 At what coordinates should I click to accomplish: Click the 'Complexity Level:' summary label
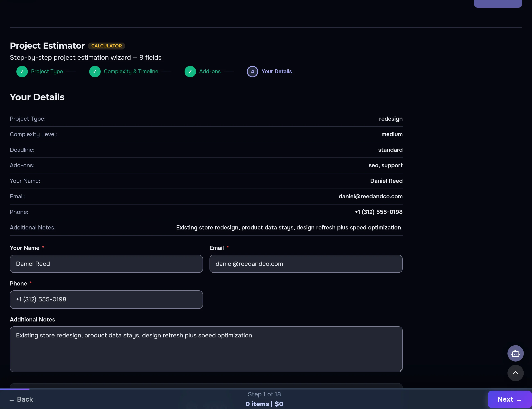pyautogui.click(x=33, y=134)
